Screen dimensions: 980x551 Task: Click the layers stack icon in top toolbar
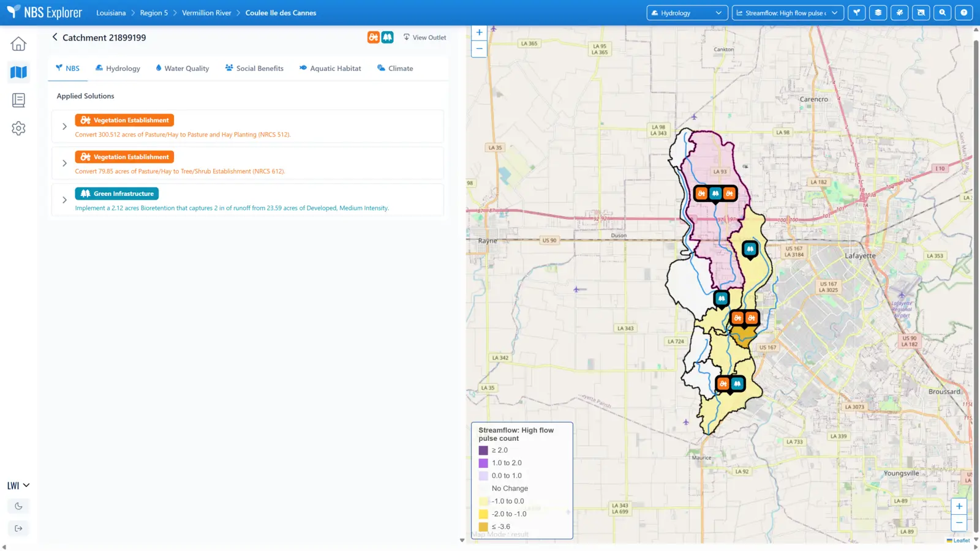878,13
